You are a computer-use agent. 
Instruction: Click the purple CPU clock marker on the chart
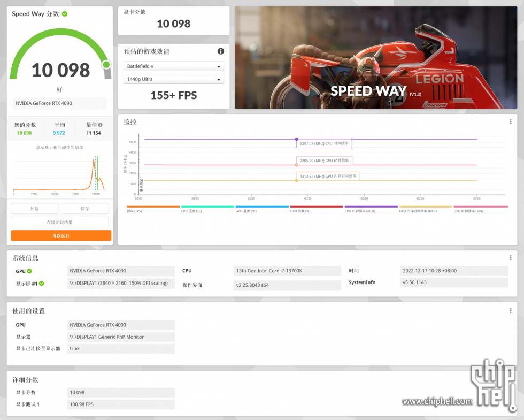(296, 139)
